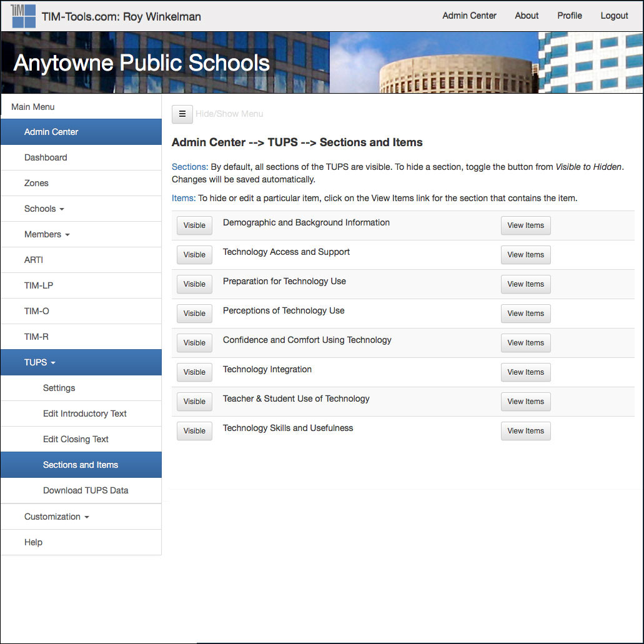Toggle Visible for Demographic and Background Information
644x644 pixels.
[194, 225]
